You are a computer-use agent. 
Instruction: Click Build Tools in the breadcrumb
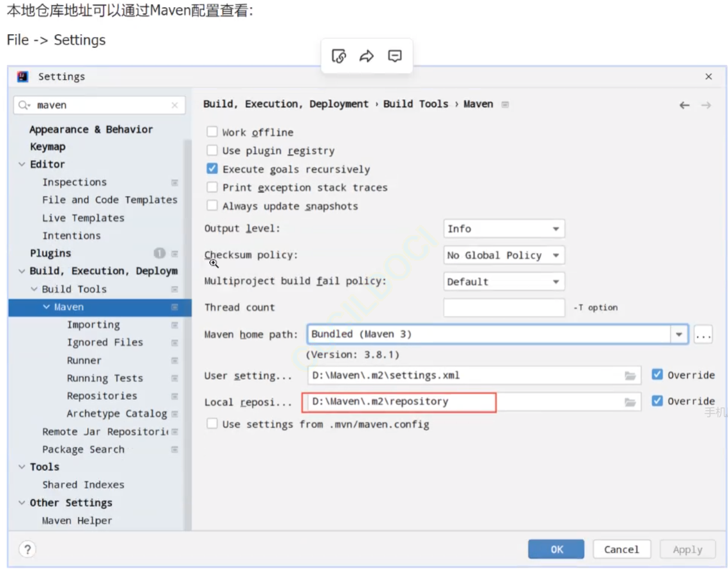416,104
